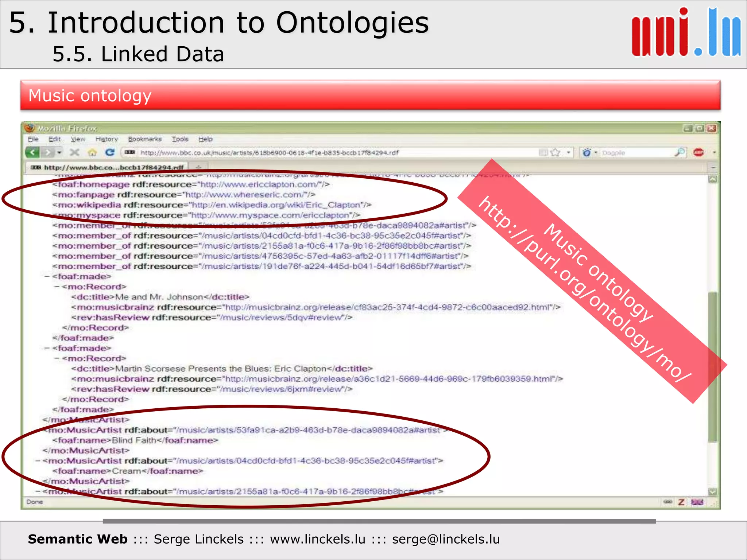This screenshot has width=747, height=560.
Task: Open the Edit menu
Action: pos(55,139)
